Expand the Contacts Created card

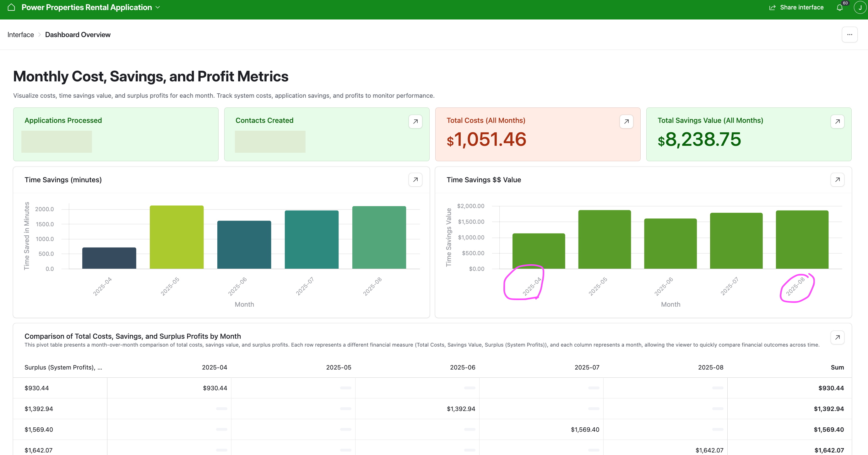pos(415,122)
